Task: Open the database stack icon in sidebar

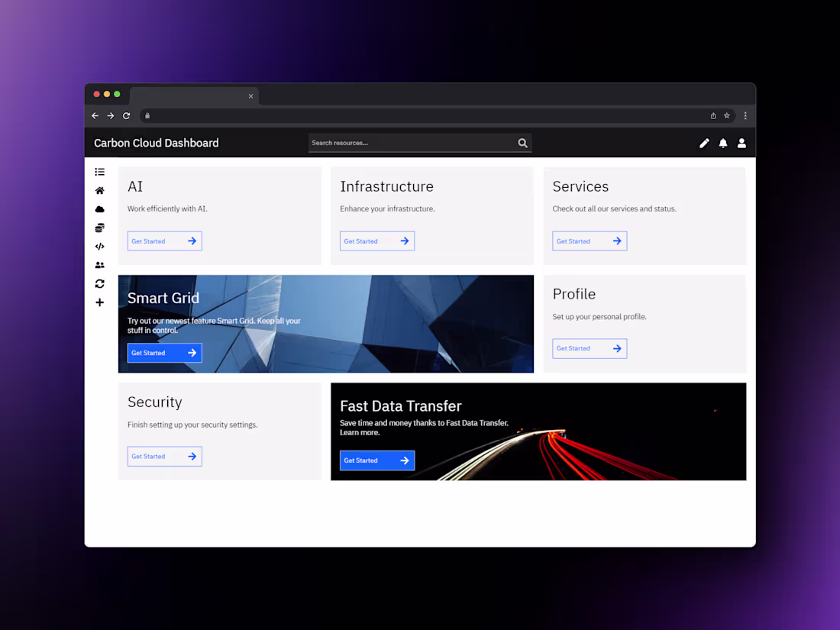Action: pyautogui.click(x=99, y=228)
